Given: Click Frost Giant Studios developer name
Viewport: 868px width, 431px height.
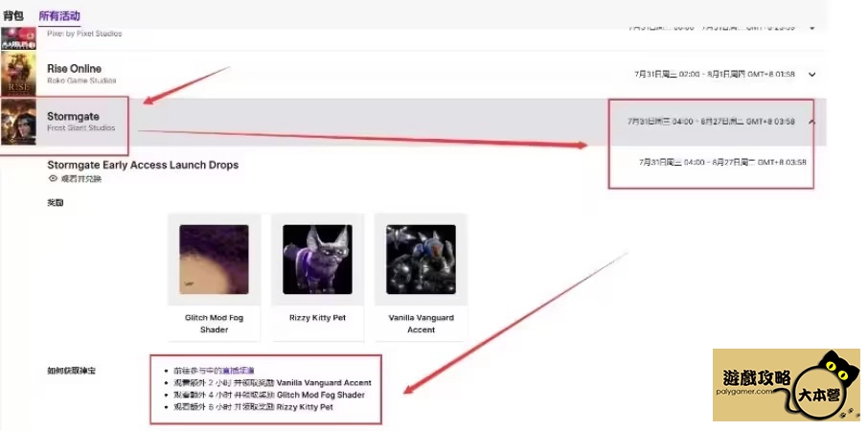Looking at the screenshot, I should pyautogui.click(x=80, y=127).
